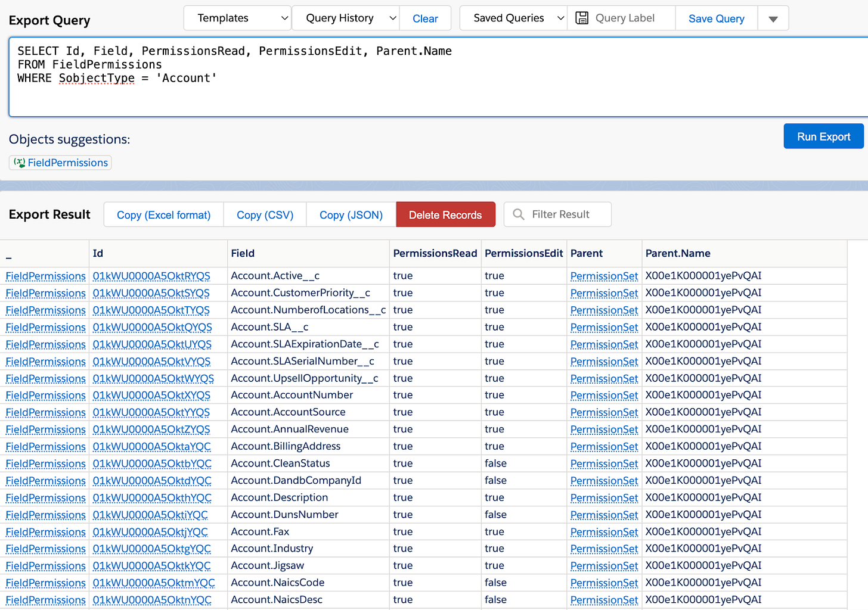
Task: Click the Parent column header
Action: point(604,253)
